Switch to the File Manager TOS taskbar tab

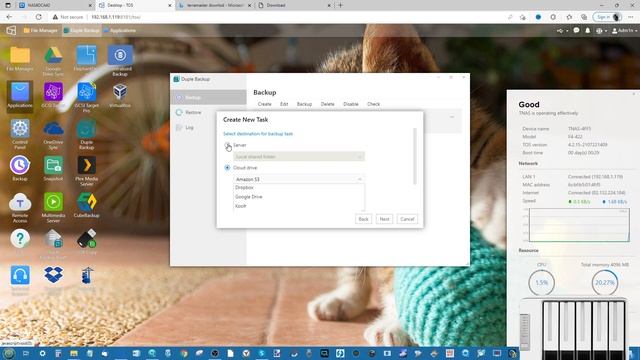pos(40,30)
